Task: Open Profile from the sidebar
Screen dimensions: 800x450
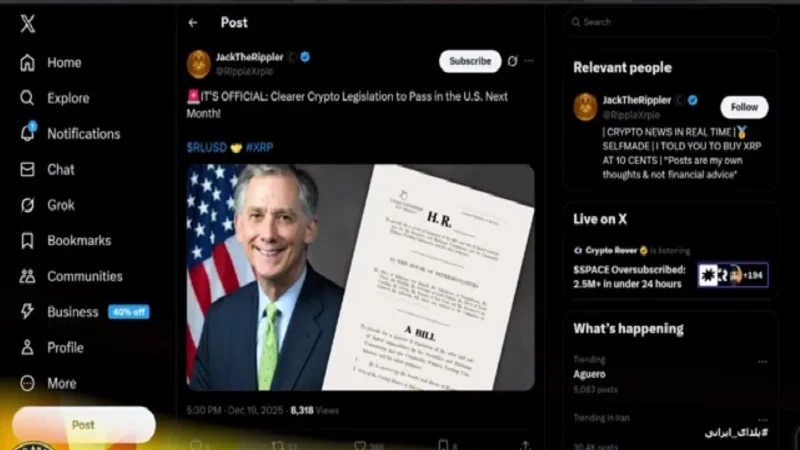Action: point(65,347)
